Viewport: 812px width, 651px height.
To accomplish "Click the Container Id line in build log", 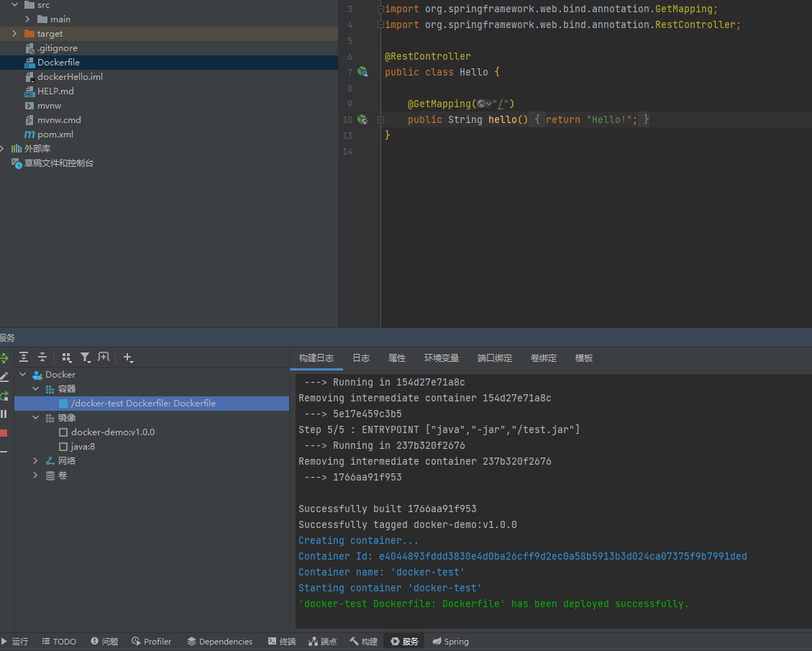I will point(523,556).
